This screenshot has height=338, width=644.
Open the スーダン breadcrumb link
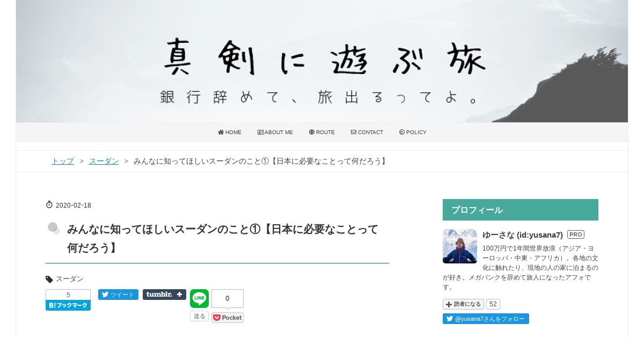tap(104, 161)
